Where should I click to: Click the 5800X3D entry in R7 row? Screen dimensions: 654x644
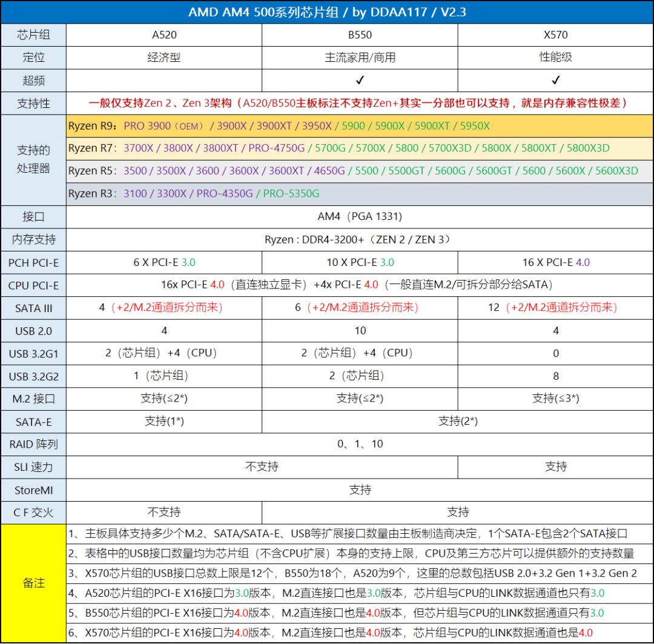[587, 148]
